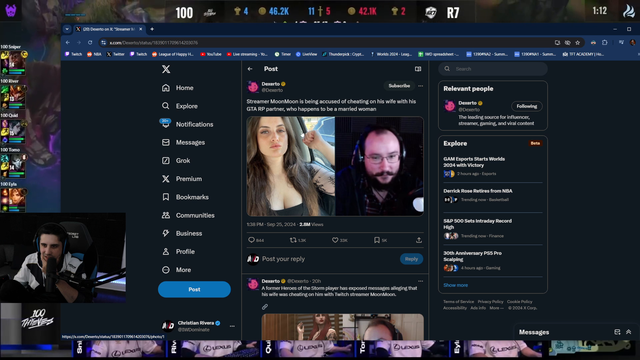640x360 pixels.
Task: Go back using the Post header arrow
Action: click(x=250, y=69)
